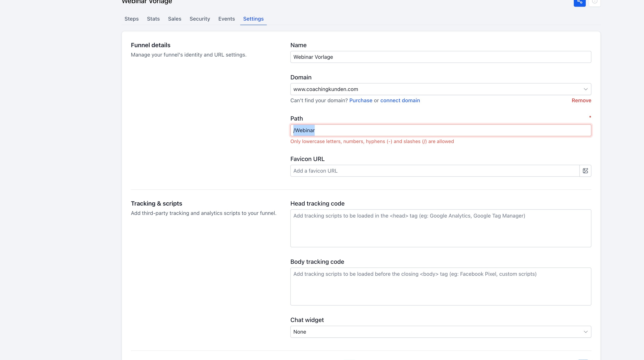This screenshot has width=644, height=360.
Task: Expand the Domain dropdown chevron
Action: (586, 89)
